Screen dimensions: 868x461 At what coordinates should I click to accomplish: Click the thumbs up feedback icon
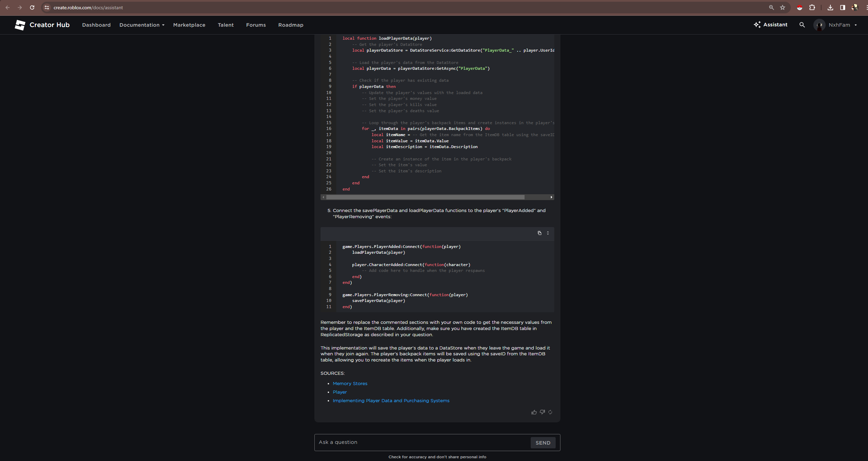(534, 412)
